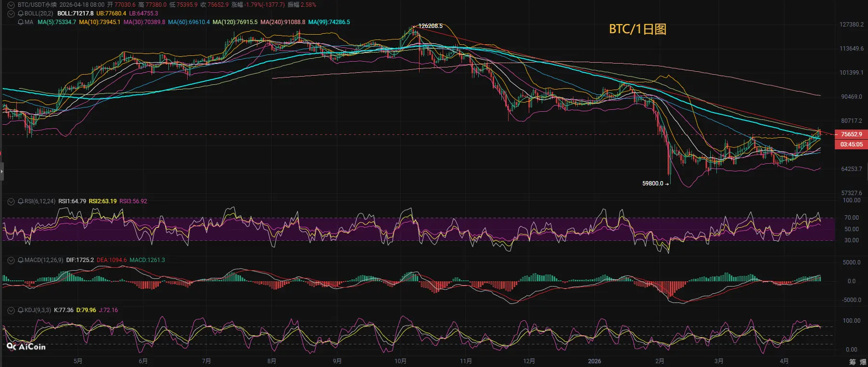
Task: Click the K:77.36 reading
Action: point(64,310)
